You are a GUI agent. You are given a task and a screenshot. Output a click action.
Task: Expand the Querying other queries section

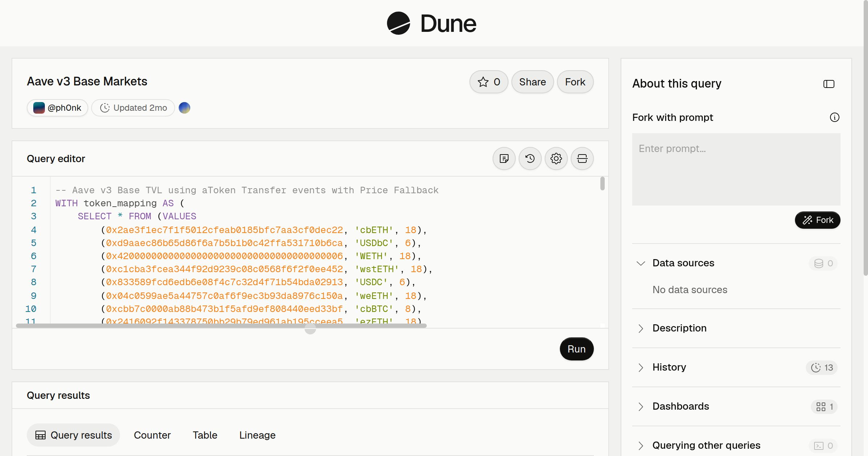coord(641,446)
